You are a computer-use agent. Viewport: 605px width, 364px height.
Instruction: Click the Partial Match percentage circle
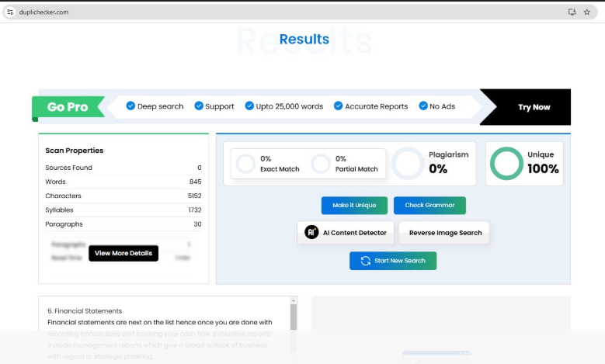321,164
